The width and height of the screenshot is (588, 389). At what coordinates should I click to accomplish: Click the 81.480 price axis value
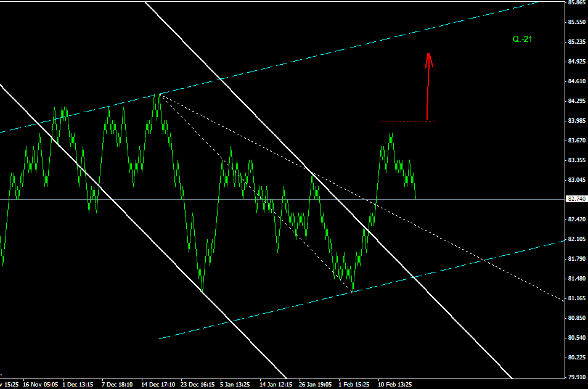pos(577,278)
